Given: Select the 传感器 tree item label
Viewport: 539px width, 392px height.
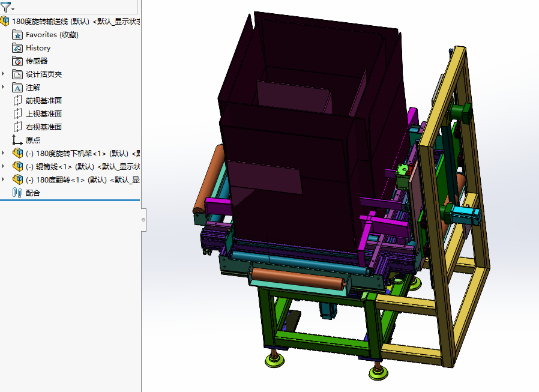Looking at the screenshot, I should point(37,61).
